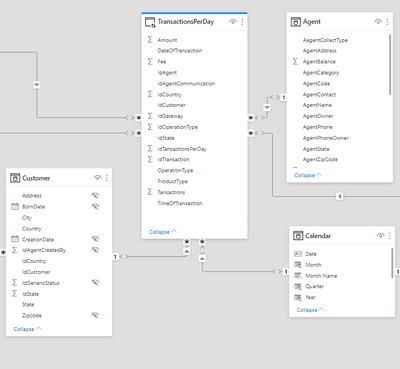Click sigma icon next to IdTransaction

[x=150, y=159]
